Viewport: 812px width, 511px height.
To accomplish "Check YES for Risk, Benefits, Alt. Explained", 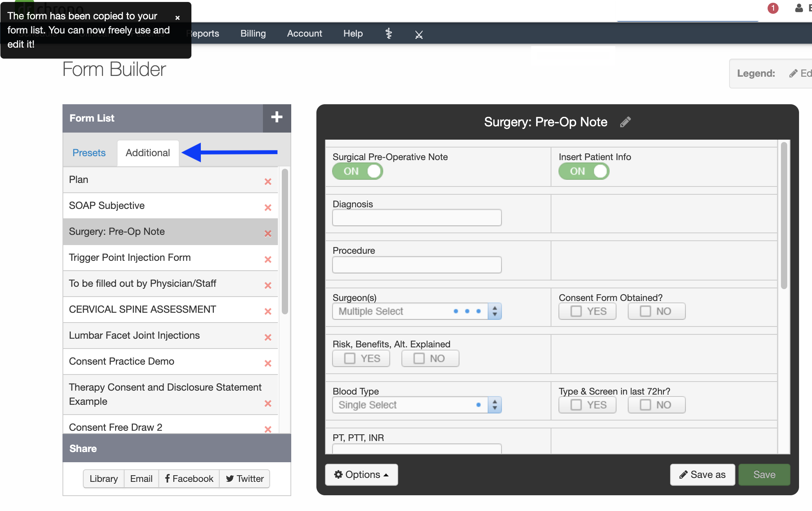I will [x=361, y=358].
